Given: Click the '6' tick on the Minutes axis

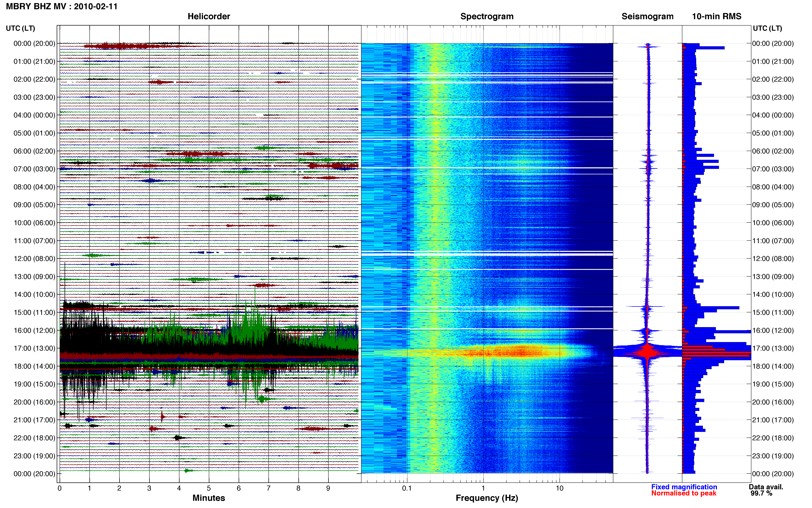Looking at the screenshot, I should click(x=239, y=488).
